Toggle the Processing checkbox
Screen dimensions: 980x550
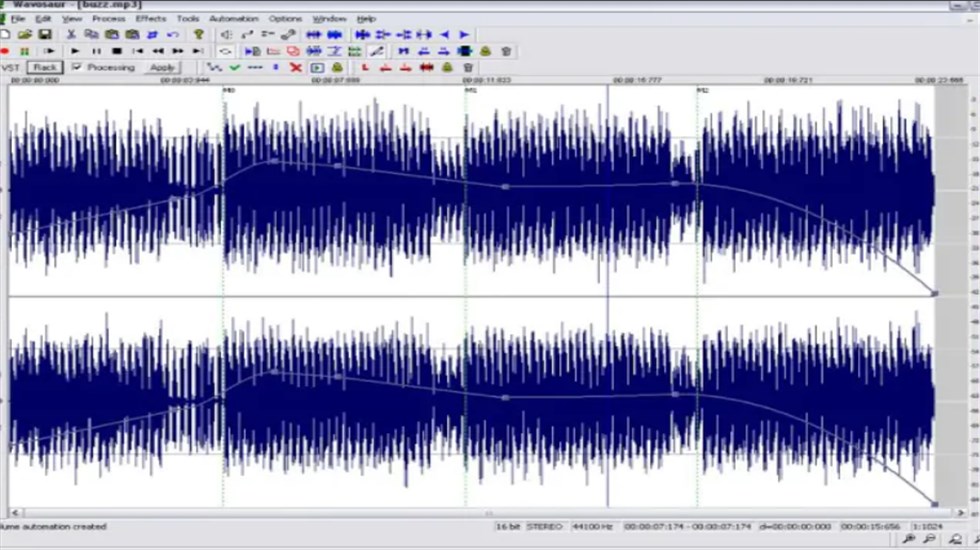77,67
